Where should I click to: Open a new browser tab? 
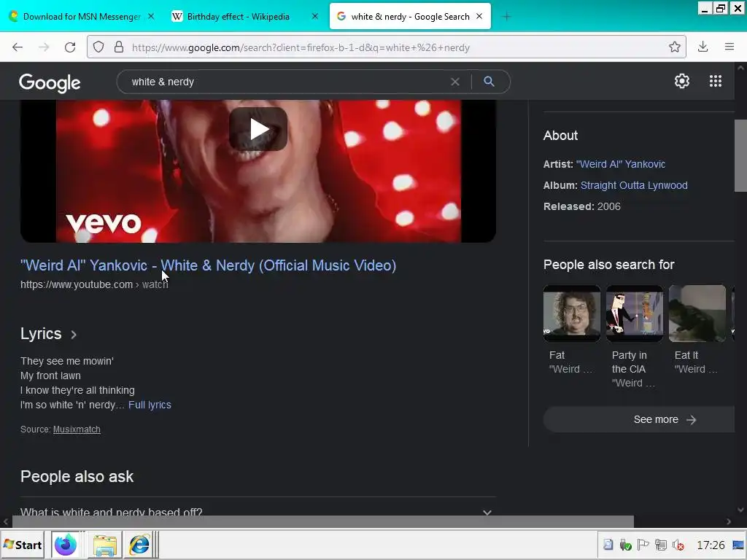click(506, 17)
